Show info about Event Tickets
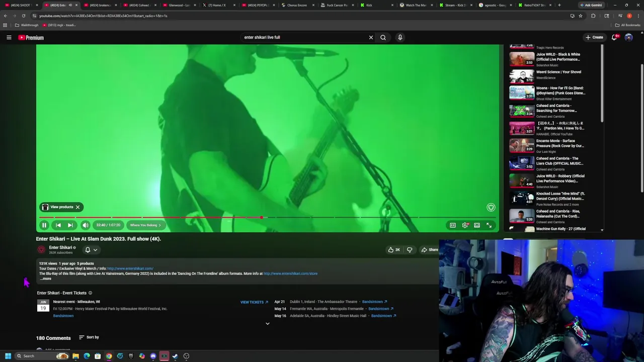This screenshot has height=362, width=644. pyautogui.click(x=90, y=293)
